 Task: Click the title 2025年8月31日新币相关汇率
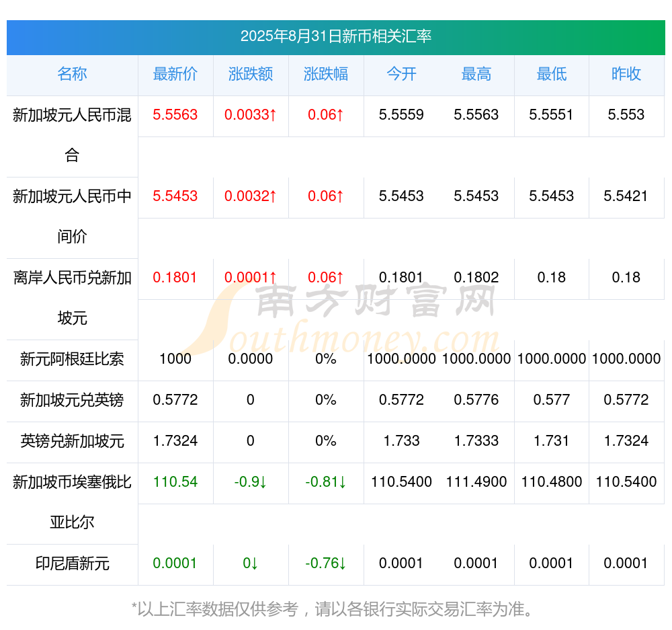click(335, 36)
